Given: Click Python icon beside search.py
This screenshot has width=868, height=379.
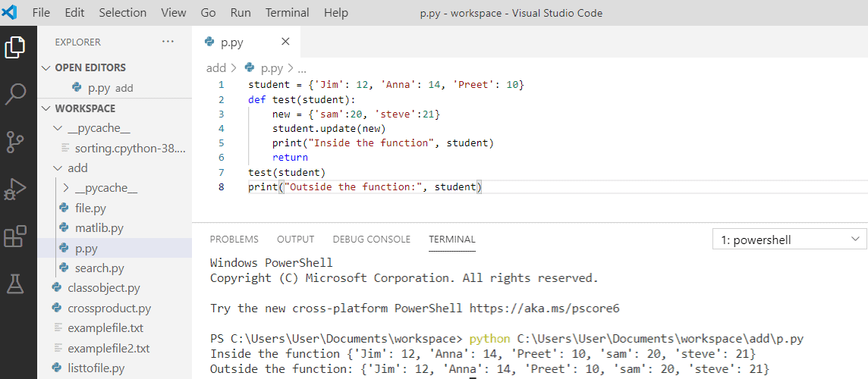Looking at the screenshot, I should point(64,268).
